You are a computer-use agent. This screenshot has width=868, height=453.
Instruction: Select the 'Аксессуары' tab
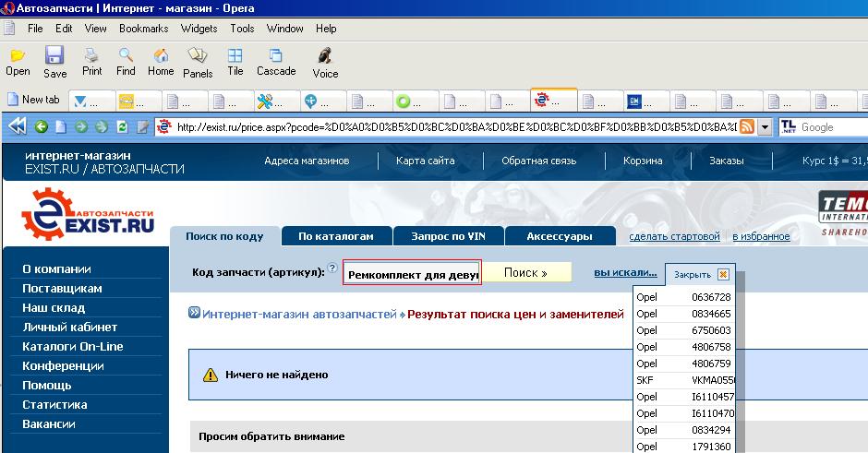[x=560, y=236]
